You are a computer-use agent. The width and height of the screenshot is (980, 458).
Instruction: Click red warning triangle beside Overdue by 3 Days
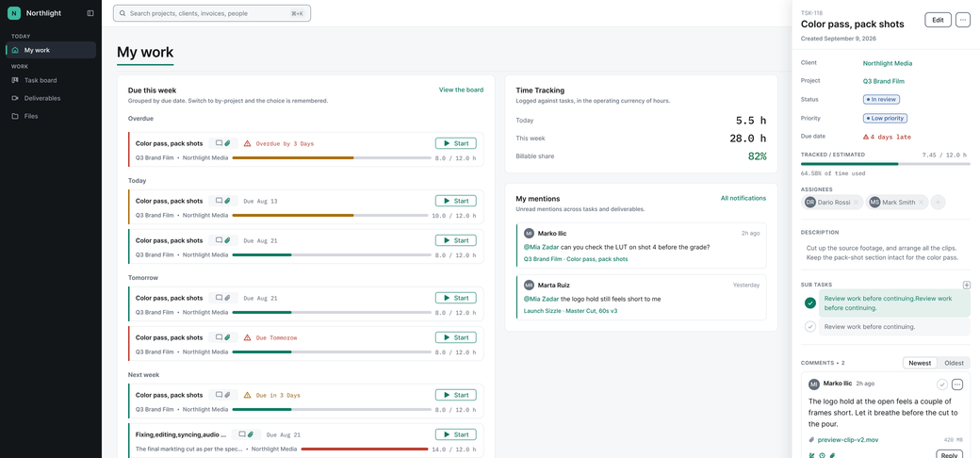tap(248, 143)
